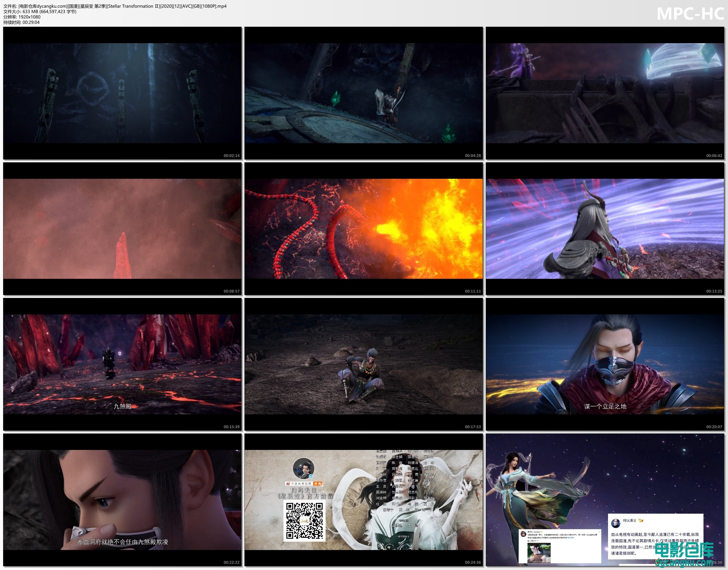Image resolution: width=728 pixels, height=570 pixels.
Task: Click the QR code in the credits frame
Action: coord(304,521)
